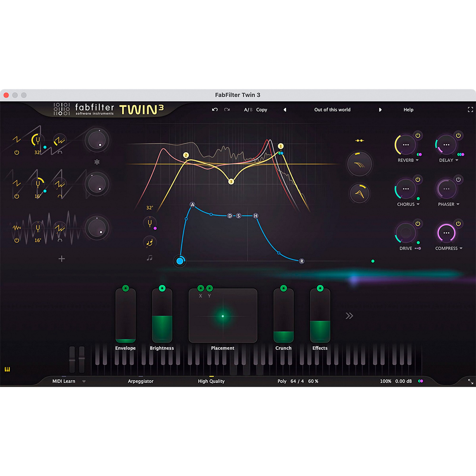Open the REVERB dropdown arrow
The image size is (476, 476).
click(417, 160)
